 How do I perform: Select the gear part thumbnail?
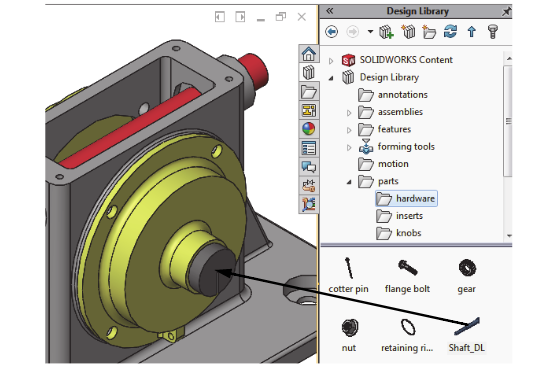pyautogui.click(x=467, y=268)
